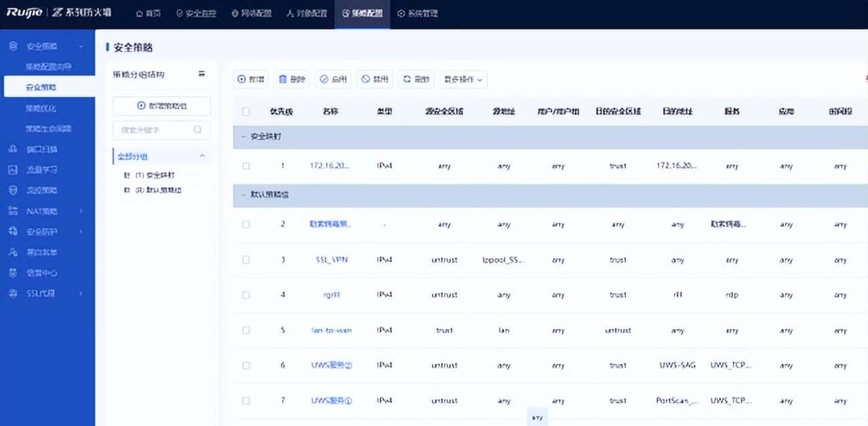
Task: Click the 新增策略组 button
Action: coord(161,106)
